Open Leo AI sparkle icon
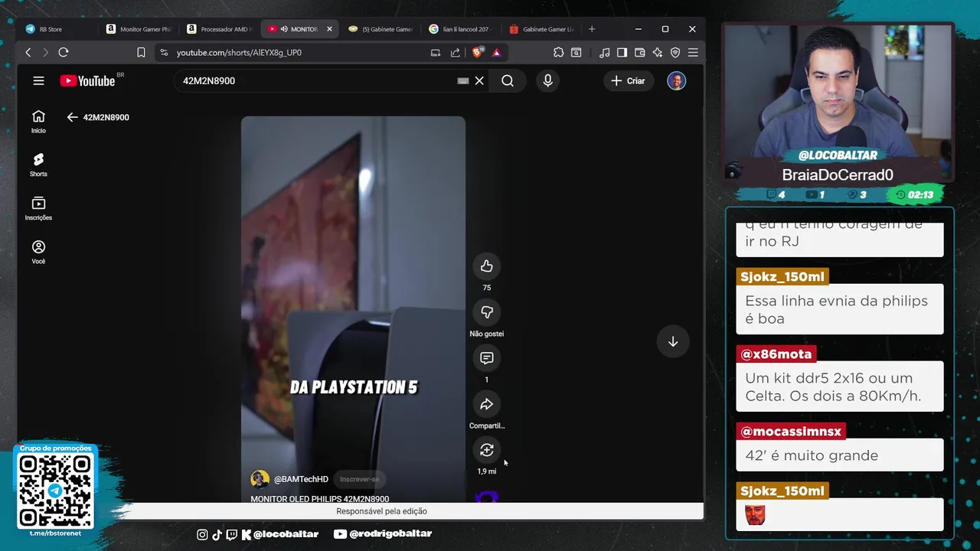The width and height of the screenshot is (980, 551). [x=657, y=52]
